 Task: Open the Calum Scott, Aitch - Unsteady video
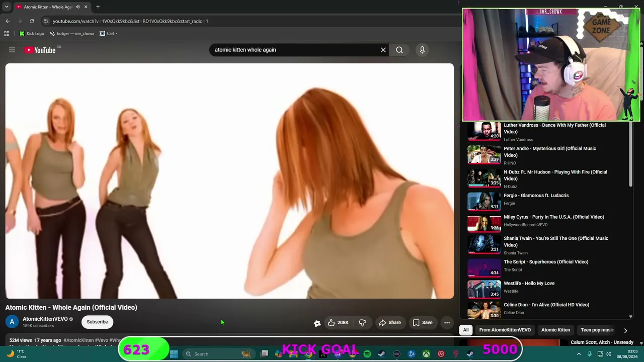(602, 342)
